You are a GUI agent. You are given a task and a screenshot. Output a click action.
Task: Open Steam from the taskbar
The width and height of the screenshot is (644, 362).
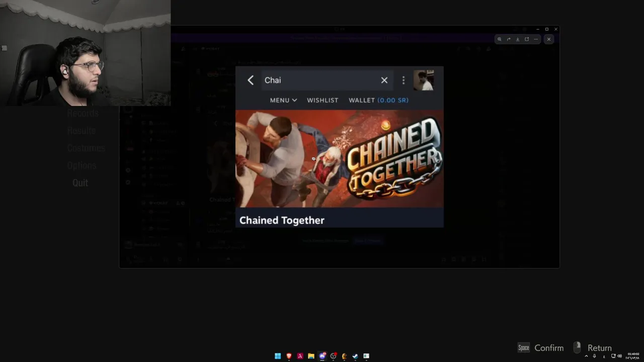[x=355, y=356]
